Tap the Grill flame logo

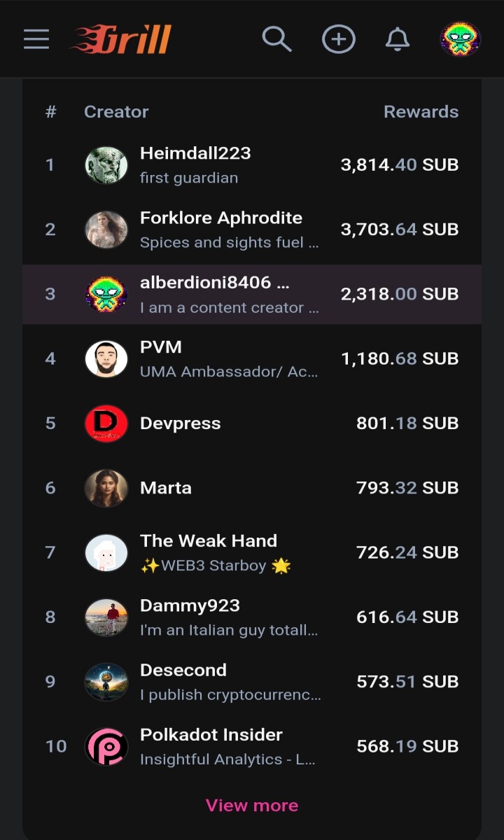pyautogui.click(x=120, y=39)
